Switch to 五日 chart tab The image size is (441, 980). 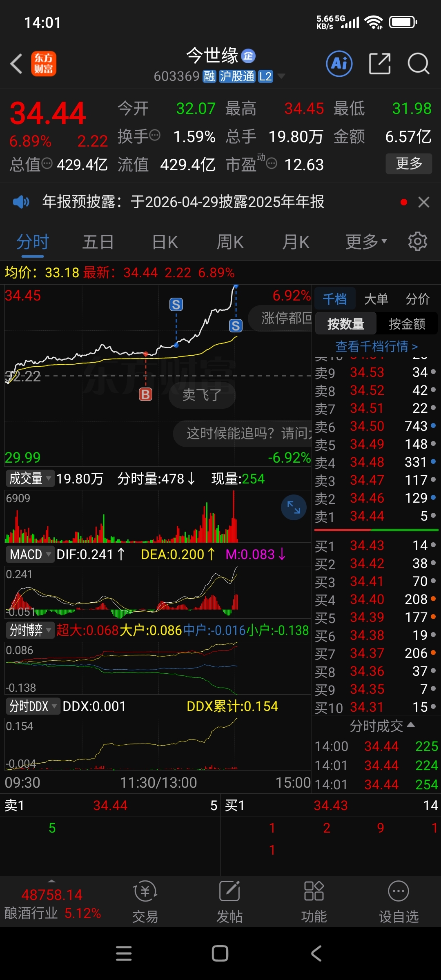[98, 242]
